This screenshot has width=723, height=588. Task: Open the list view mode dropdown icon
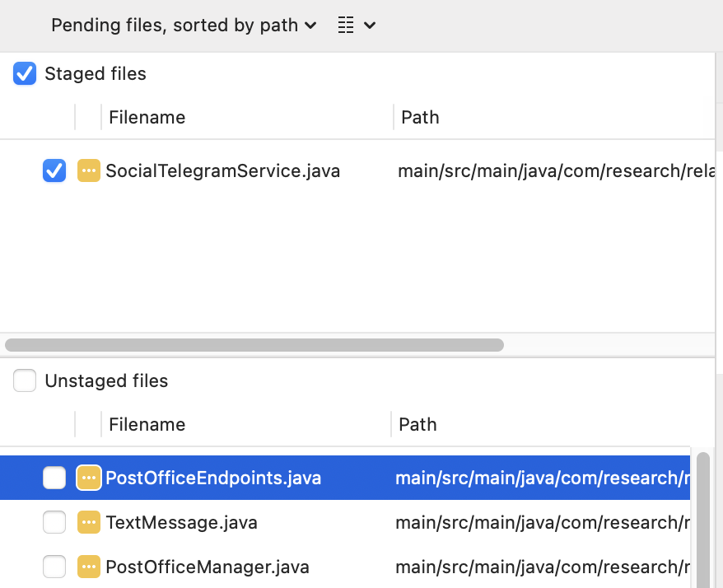pyautogui.click(x=346, y=26)
